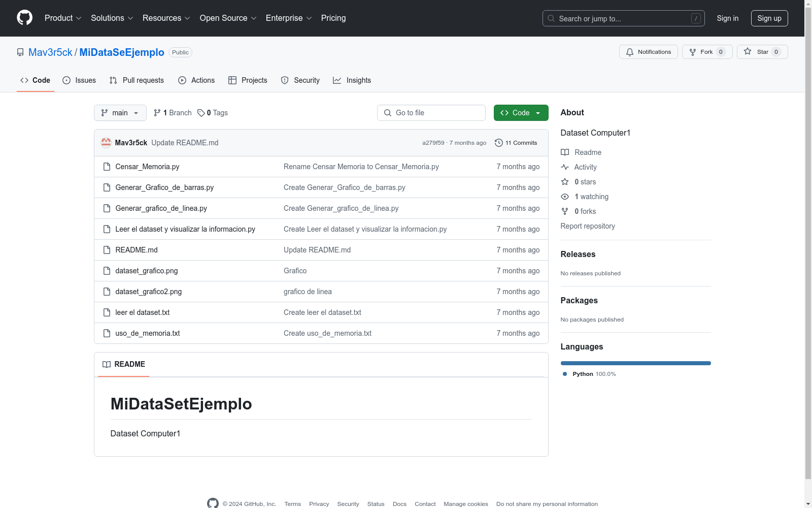
Task: Star the repository using the Star button
Action: [x=762, y=52]
